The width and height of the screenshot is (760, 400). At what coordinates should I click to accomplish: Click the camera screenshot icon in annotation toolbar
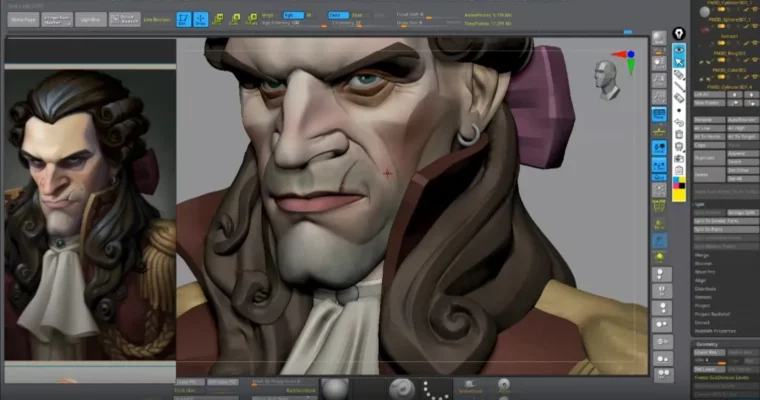point(679,159)
